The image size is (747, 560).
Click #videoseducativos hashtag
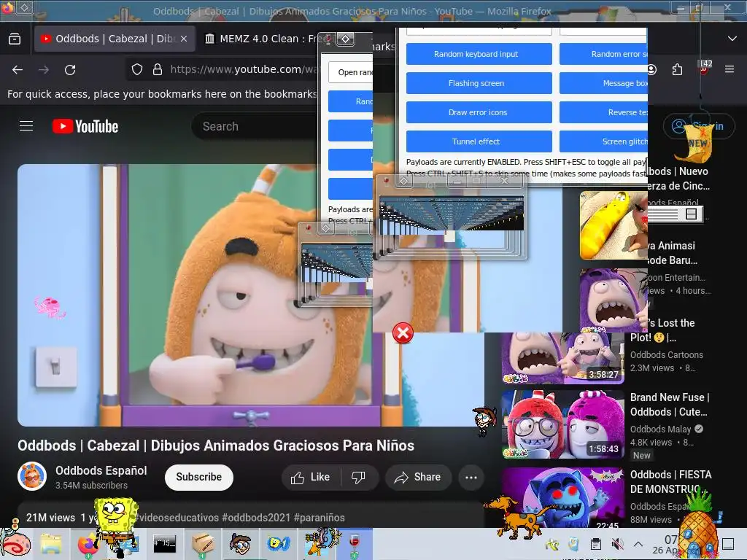point(177,518)
